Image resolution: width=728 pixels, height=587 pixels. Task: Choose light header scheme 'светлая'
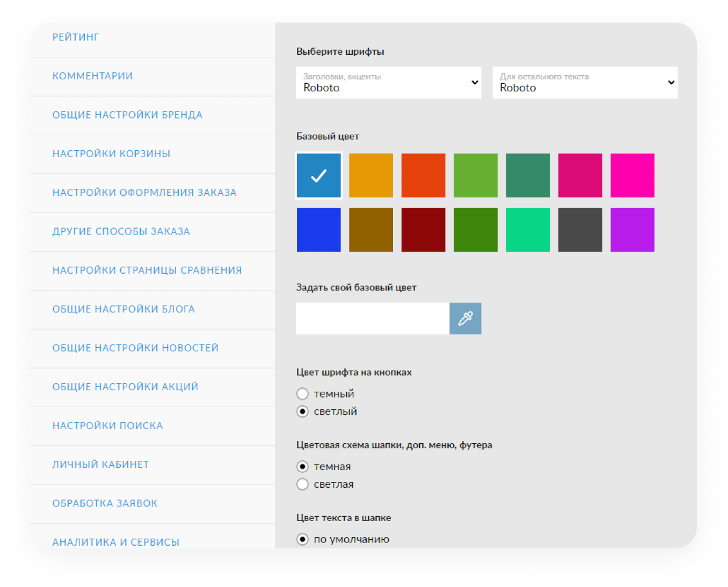tap(303, 484)
